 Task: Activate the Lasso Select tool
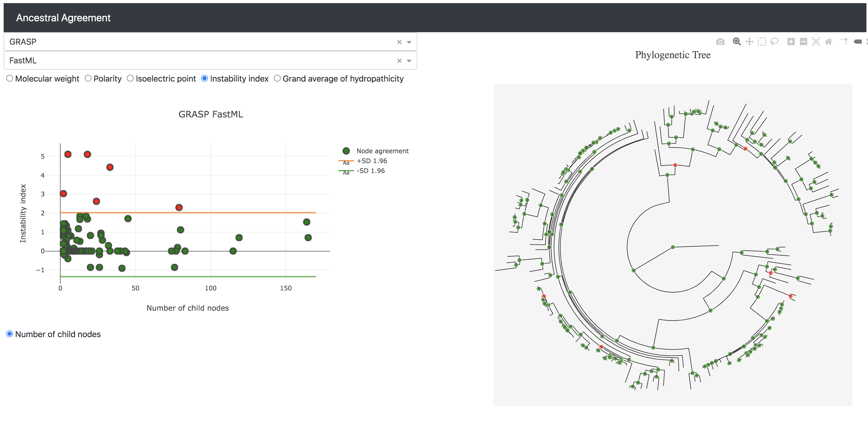click(774, 42)
